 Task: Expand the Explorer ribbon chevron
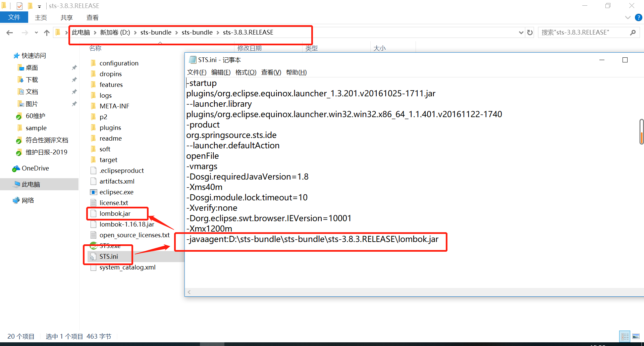click(628, 17)
